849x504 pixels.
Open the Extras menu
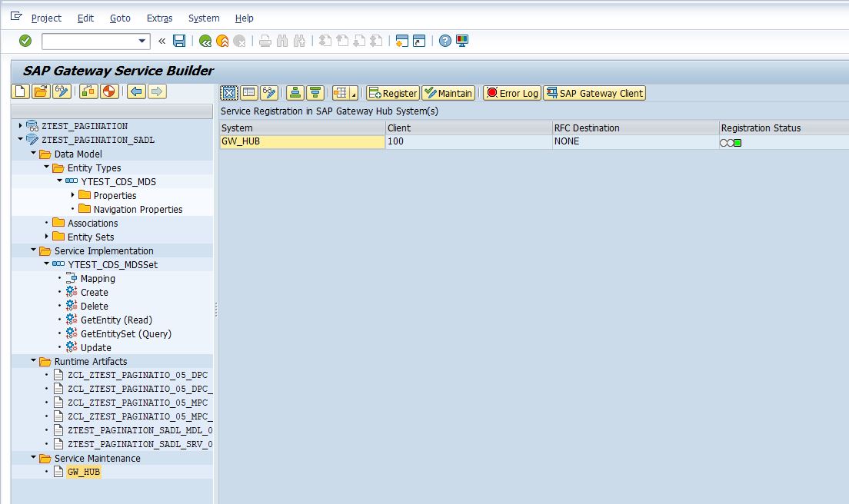pyautogui.click(x=158, y=18)
